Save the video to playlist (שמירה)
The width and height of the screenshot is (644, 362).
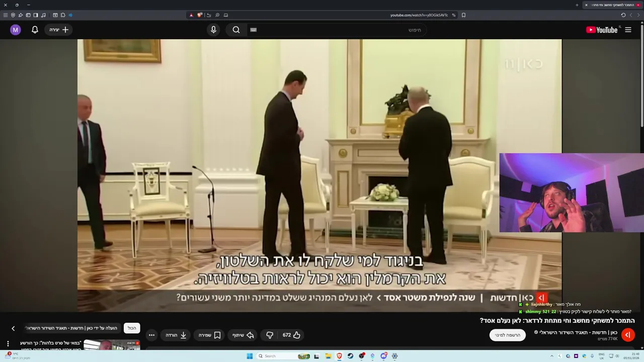(x=210, y=335)
